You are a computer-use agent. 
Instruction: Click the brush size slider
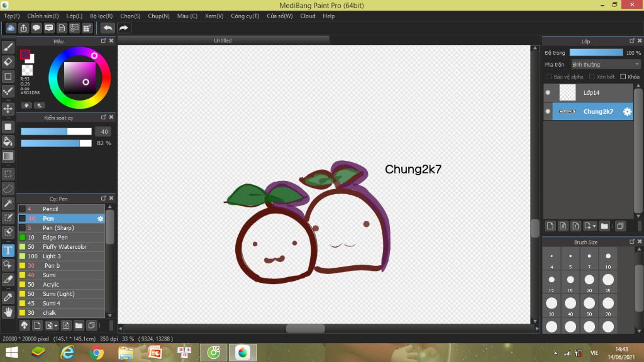click(x=56, y=131)
